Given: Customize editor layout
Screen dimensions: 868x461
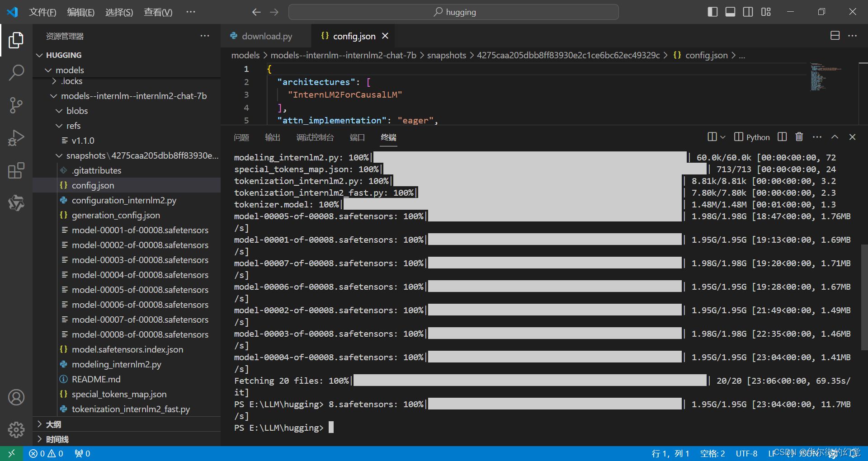Looking at the screenshot, I should [x=766, y=12].
